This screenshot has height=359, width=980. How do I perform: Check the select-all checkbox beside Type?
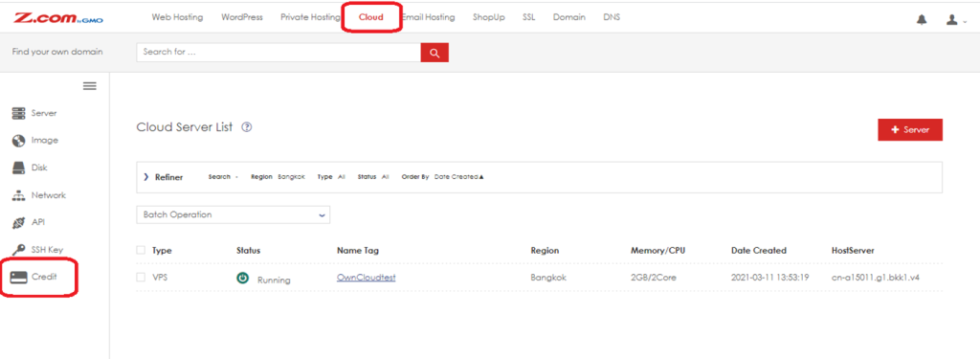141,250
